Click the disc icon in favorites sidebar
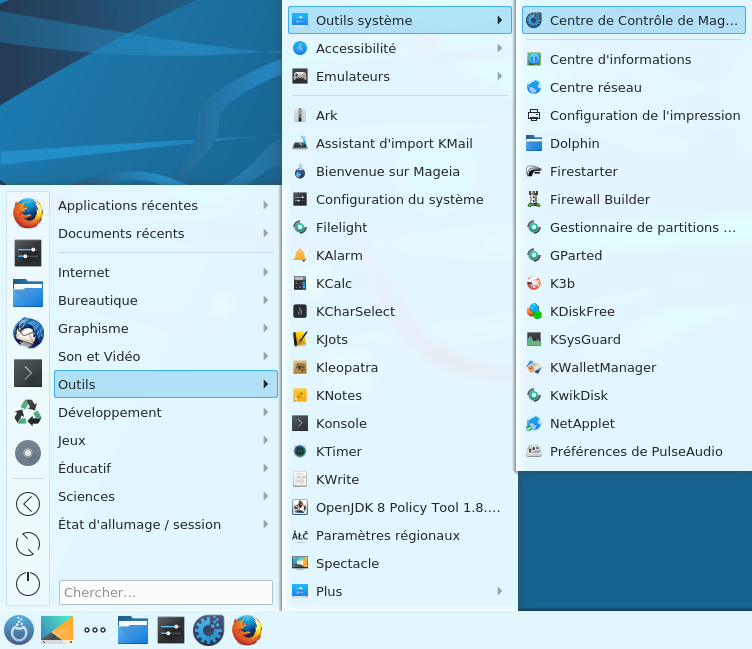This screenshot has height=649, width=752. 28,453
